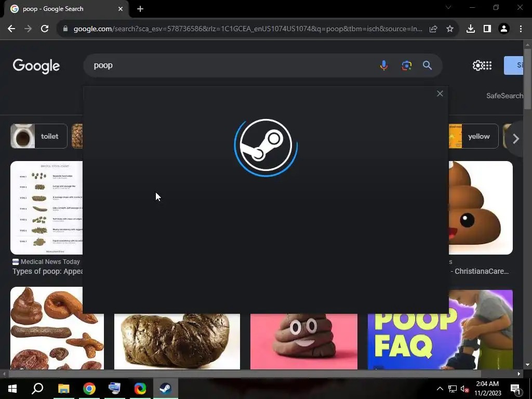Switch to Steam in the taskbar
The image size is (532, 399).
[x=166, y=389]
